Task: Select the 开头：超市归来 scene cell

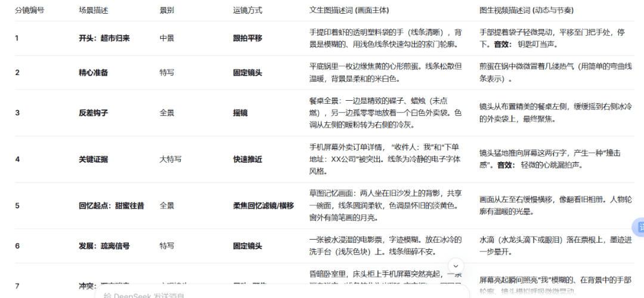Action: (x=104, y=38)
